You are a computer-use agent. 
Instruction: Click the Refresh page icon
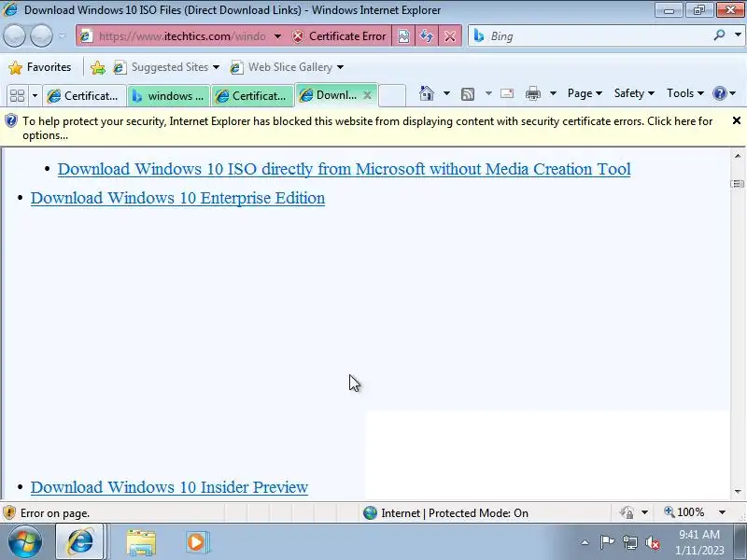(427, 36)
